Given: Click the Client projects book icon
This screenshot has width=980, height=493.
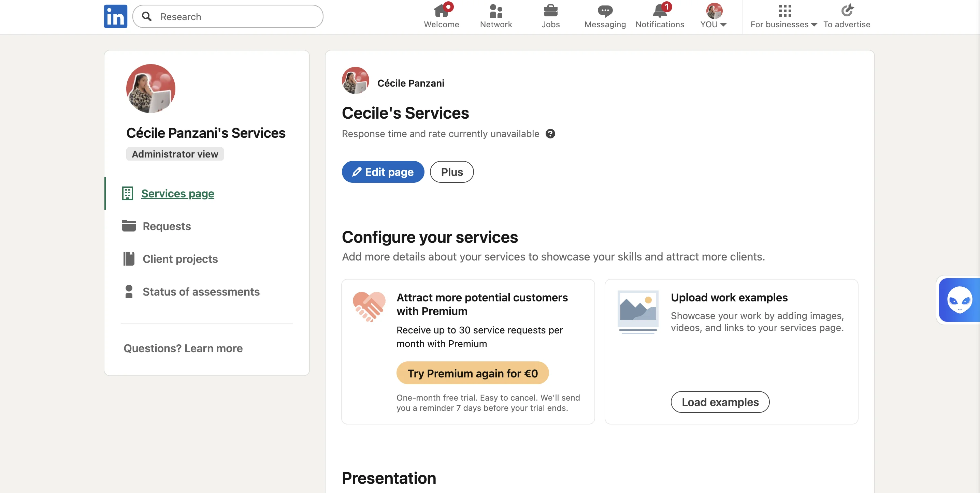Looking at the screenshot, I should point(129,258).
